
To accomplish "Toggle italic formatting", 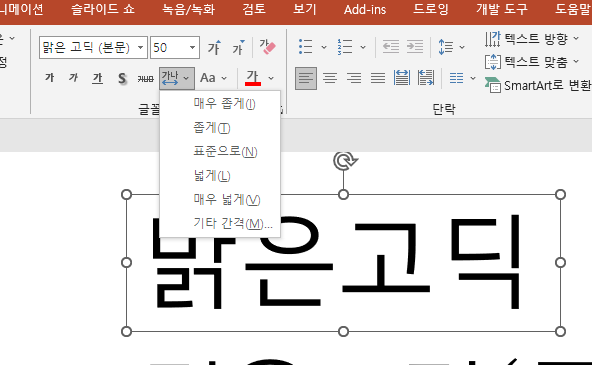I will coord(73,78).
